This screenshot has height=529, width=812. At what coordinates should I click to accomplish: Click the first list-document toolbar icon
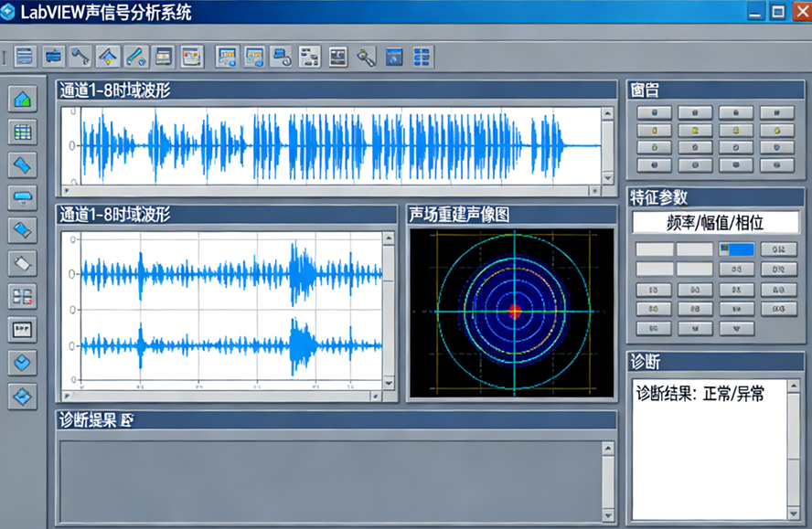point(25,57)
